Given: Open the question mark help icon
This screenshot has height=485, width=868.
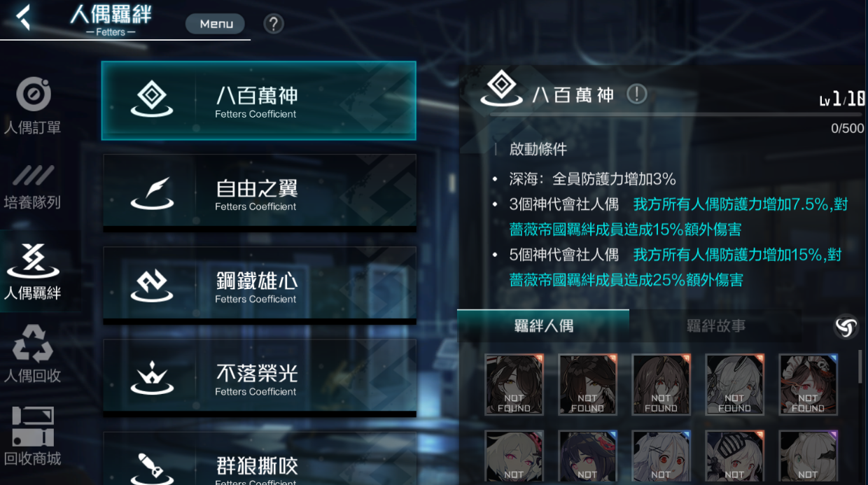Looking at the screenshot, I should pyautogui.click(x=274, y=24).
